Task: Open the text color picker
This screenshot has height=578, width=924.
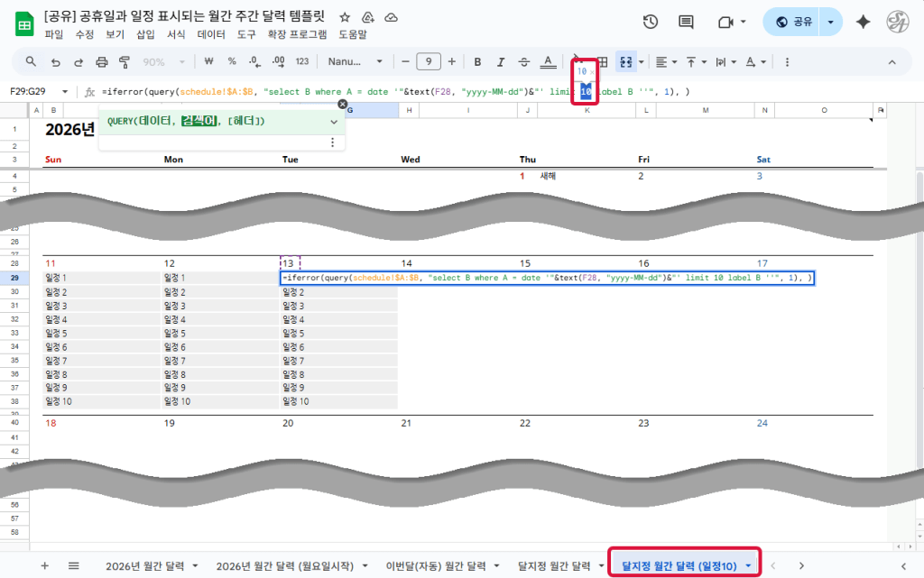Action: pos(548,62)
